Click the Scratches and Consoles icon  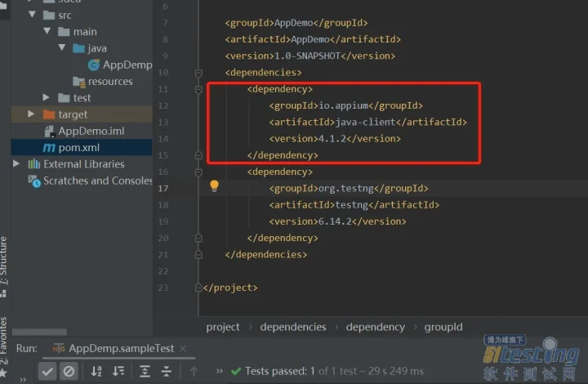34,181
